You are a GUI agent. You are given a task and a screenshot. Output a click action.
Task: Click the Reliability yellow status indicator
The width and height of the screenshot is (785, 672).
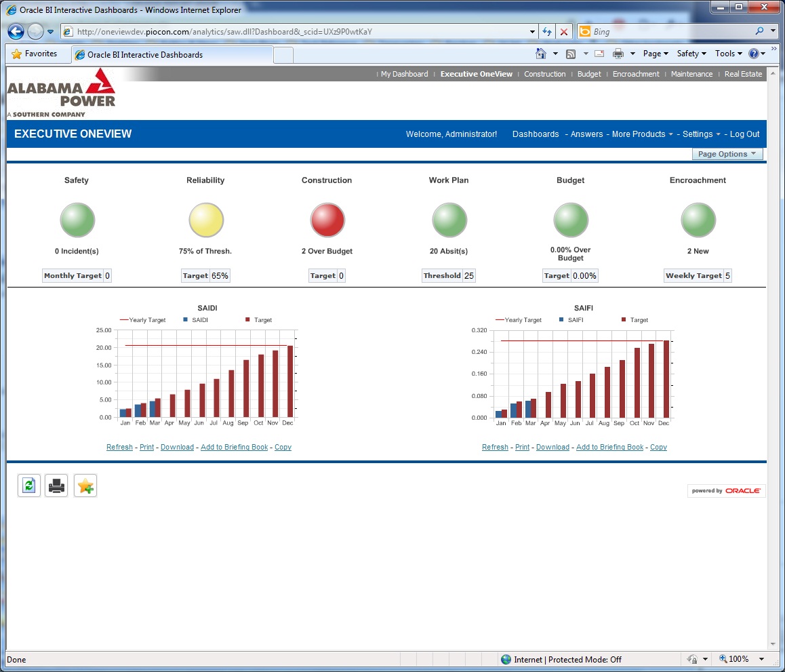[x=206, y=220]
